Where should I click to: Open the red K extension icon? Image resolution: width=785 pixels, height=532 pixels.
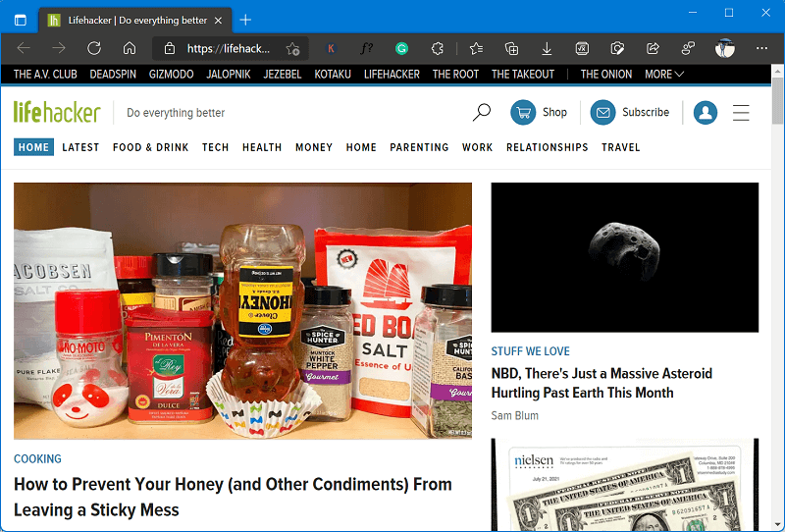(x=331, y=49)
